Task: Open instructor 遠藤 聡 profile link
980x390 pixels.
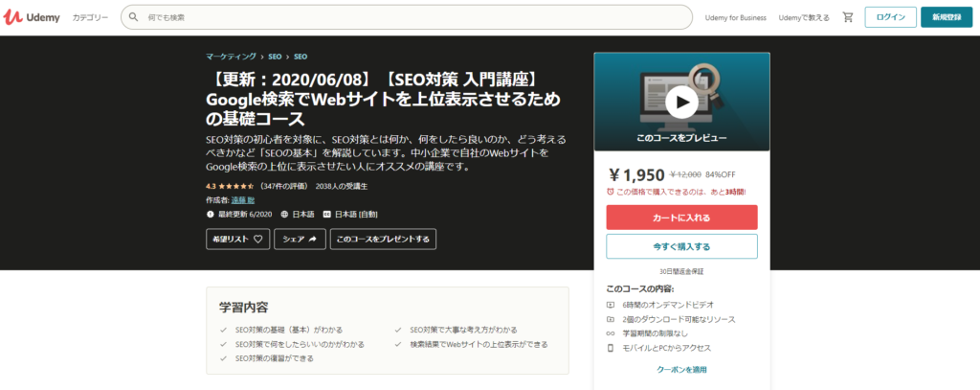Action: tap(242, 200)
